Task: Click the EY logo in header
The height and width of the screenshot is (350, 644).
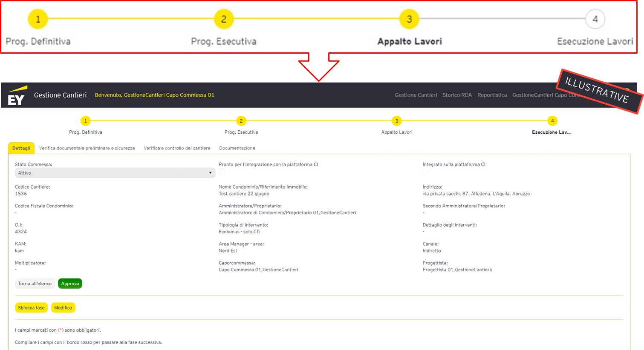Action: pos(17,96)
